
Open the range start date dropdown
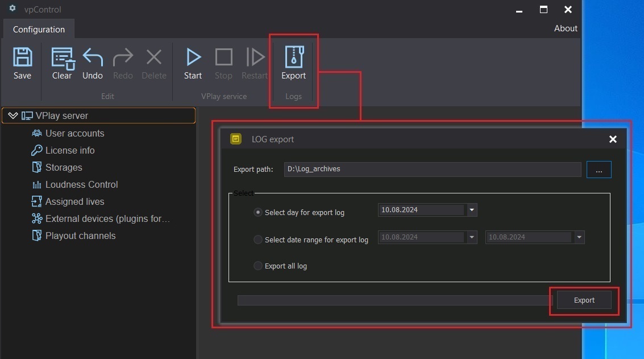[x=472, y=237]
